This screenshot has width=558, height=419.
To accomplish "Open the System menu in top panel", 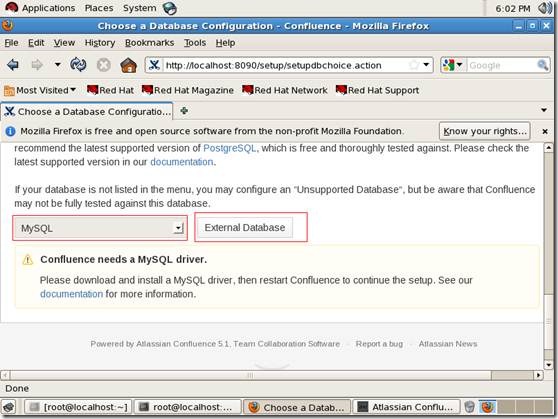I will pyautogui.click(x=140, y=8).
